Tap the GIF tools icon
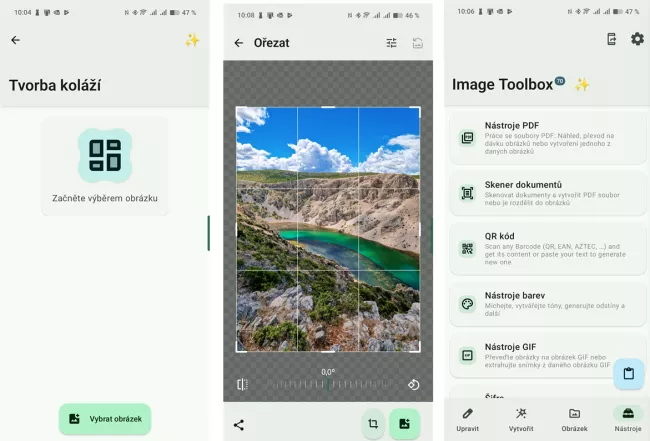The width and height of the screenshot is (650, 441). click(467, 356)
